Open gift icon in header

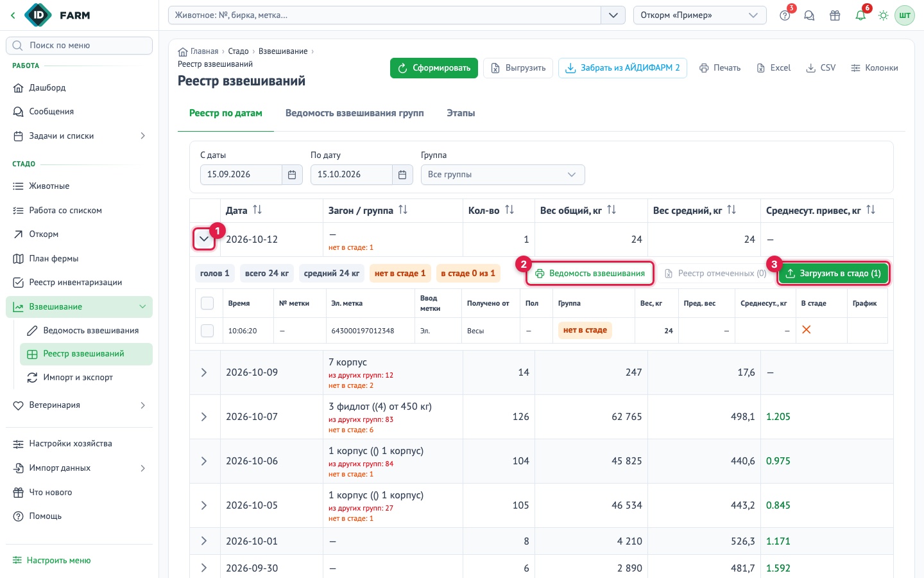pyautogui.click(x=835, y=15)
